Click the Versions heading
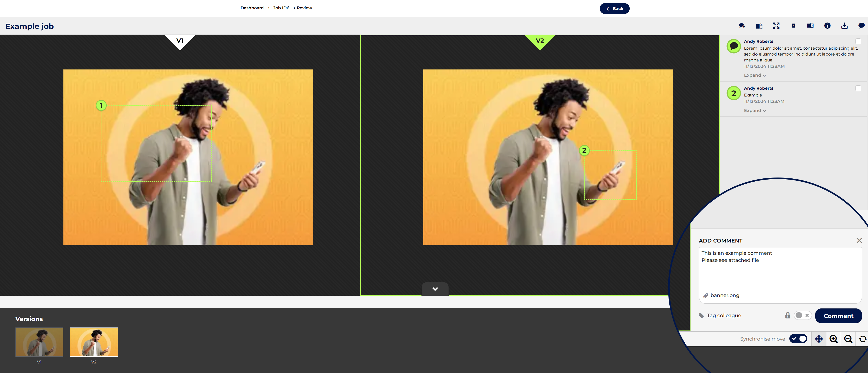 tap(29, 319)
